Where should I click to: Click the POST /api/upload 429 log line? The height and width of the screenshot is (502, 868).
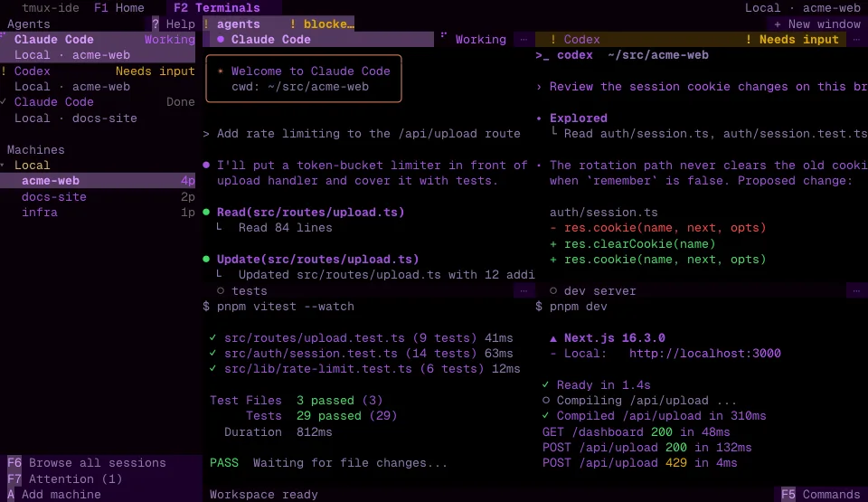coord(639,463)
